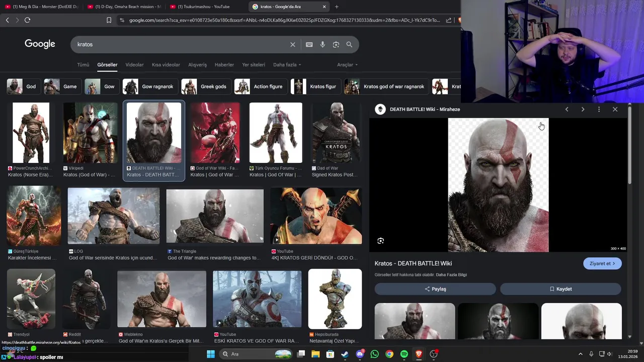The image size is (644, 362).
Task: Click the browser address bar URL
Action: click(x=284, y=20)
